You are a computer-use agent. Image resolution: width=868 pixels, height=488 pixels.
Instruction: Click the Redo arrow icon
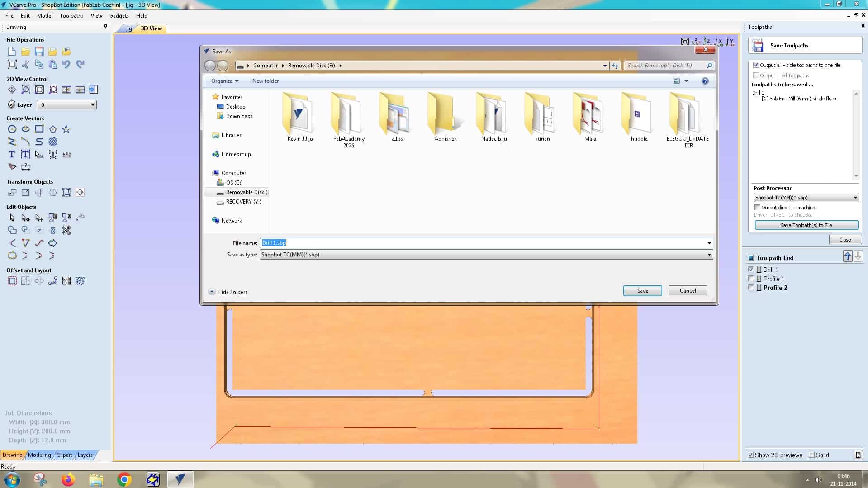pos(80,64)
